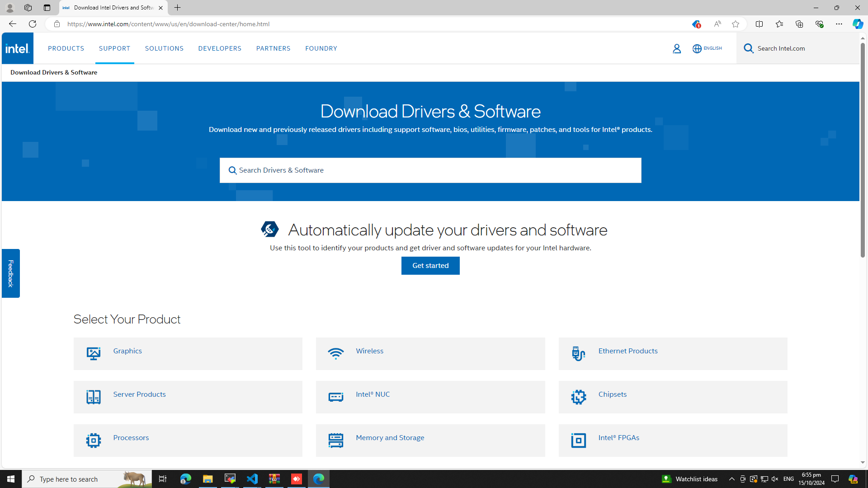The width and height of the screenshot is (868, 488).
Task: Click the Intel logo home icon
Action: click(x=18, y=48)
